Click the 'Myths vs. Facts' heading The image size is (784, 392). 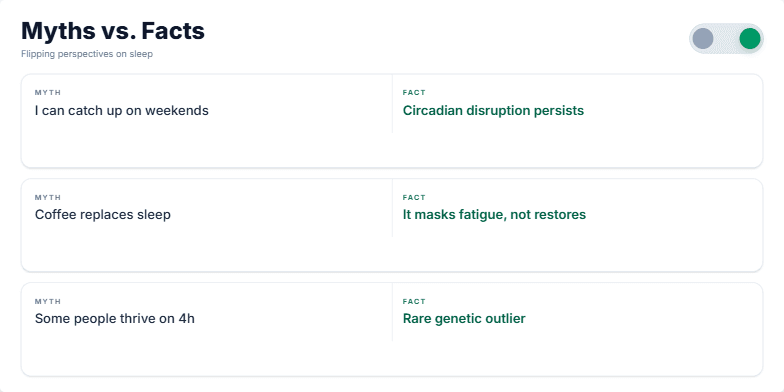113,31
